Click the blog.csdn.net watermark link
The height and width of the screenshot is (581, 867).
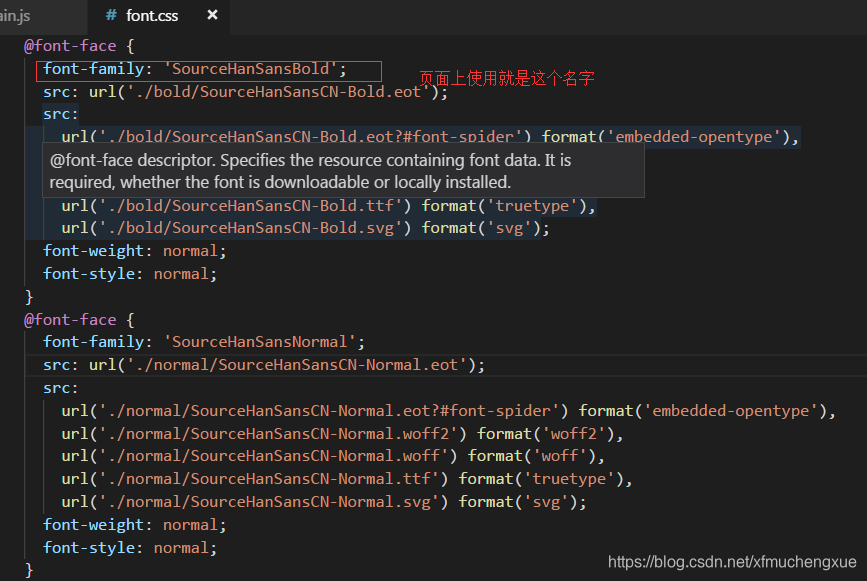(732, 562)
